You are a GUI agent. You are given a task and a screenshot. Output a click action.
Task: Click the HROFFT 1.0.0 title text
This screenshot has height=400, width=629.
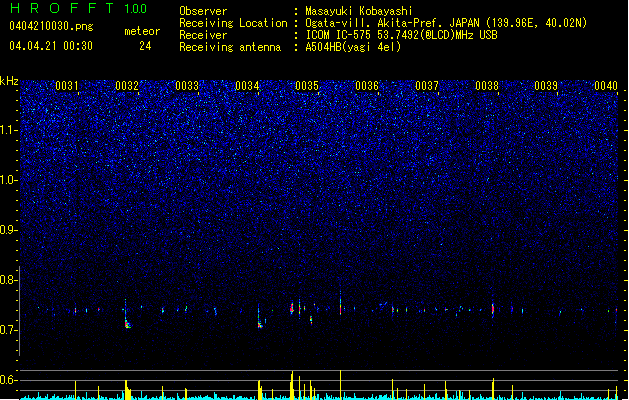click(79, 8)
